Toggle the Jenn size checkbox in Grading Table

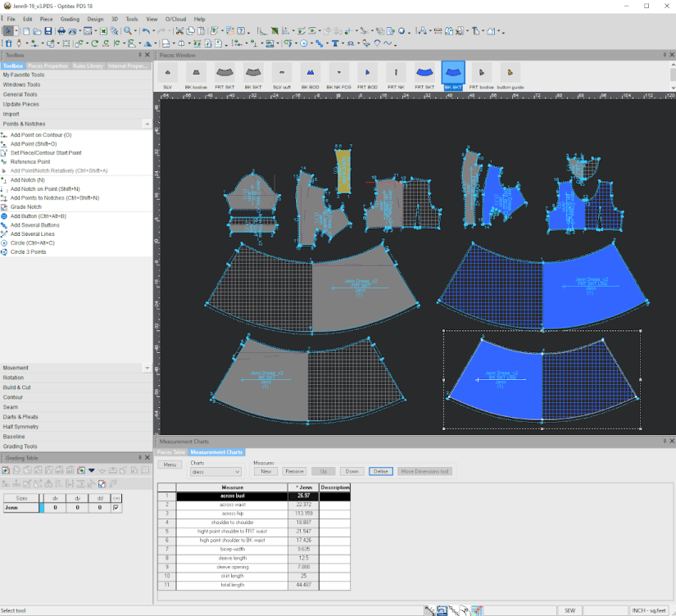click(116, 508)
